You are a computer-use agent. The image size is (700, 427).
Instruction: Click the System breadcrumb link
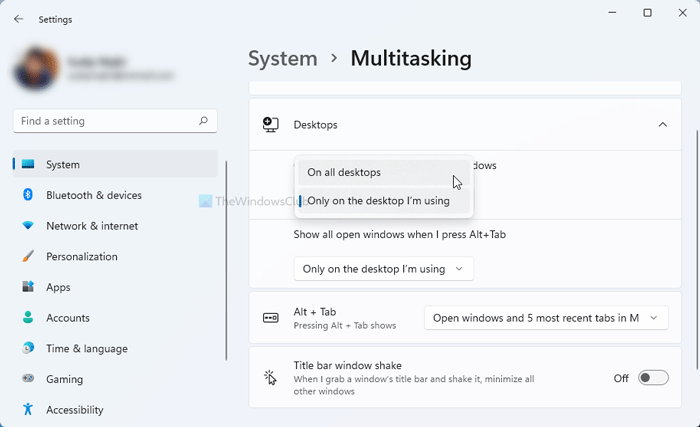coord(283,59)
